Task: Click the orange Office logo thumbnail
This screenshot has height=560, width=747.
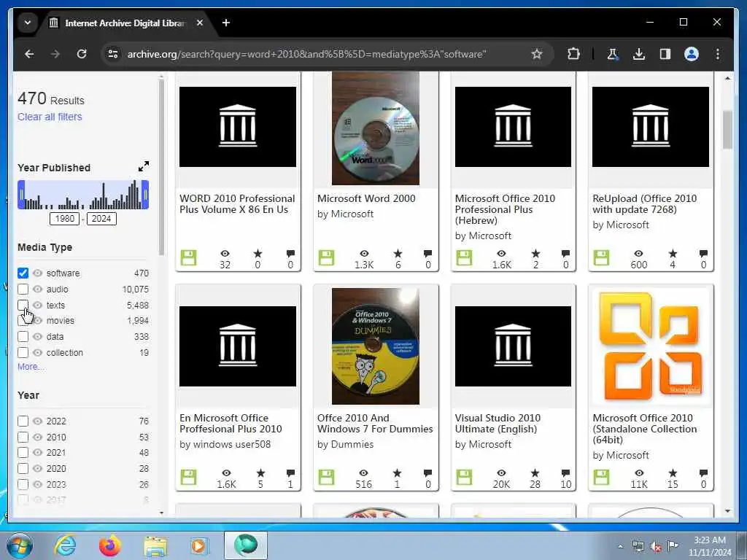Action: pos(650,346)
